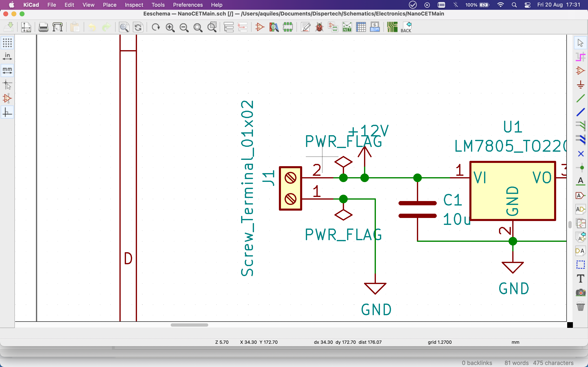Open the Generate Netlist dialog
The width and height of the screenshot is (588, 367).
click(347, 27)
